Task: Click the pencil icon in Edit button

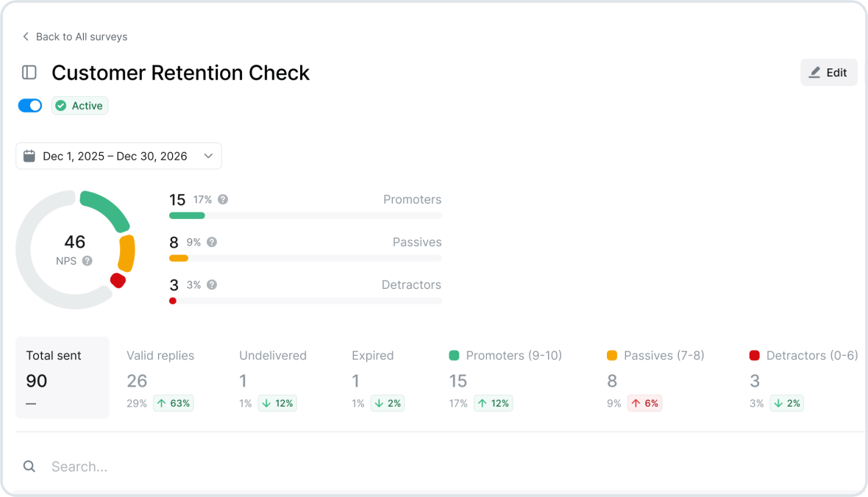Action: tap(814, 73)
